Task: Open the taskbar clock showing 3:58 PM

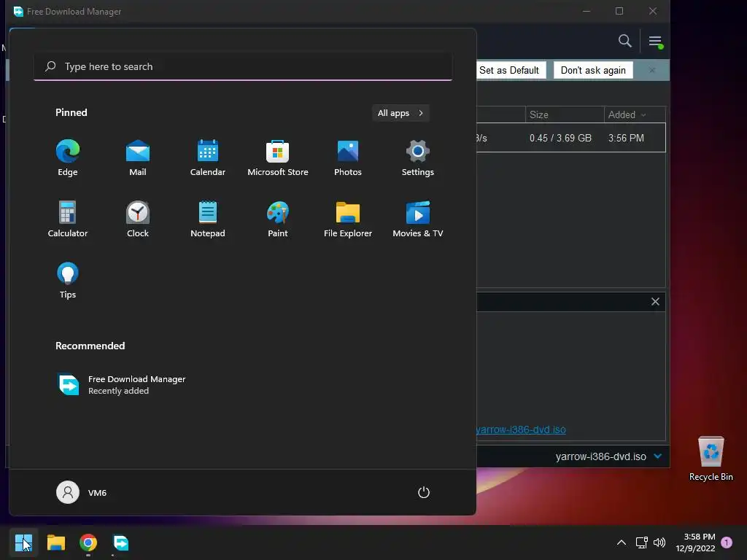Action: click(695, 542)
